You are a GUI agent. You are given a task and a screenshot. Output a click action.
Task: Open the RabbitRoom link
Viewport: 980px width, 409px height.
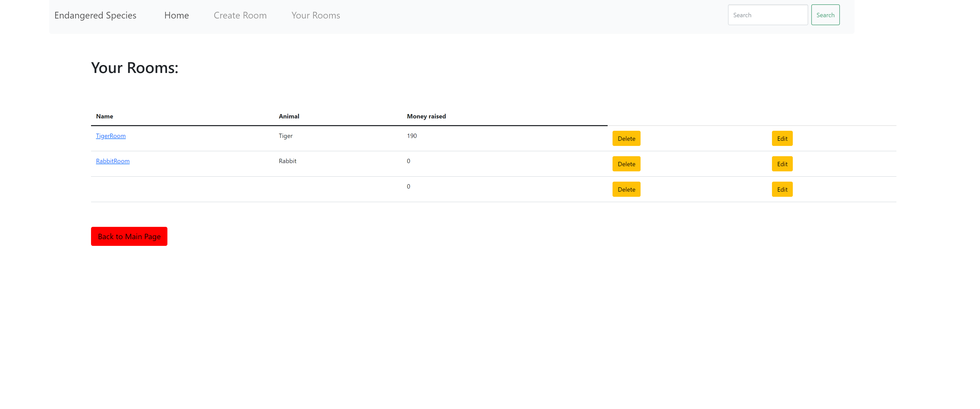(x=113, y=161)
